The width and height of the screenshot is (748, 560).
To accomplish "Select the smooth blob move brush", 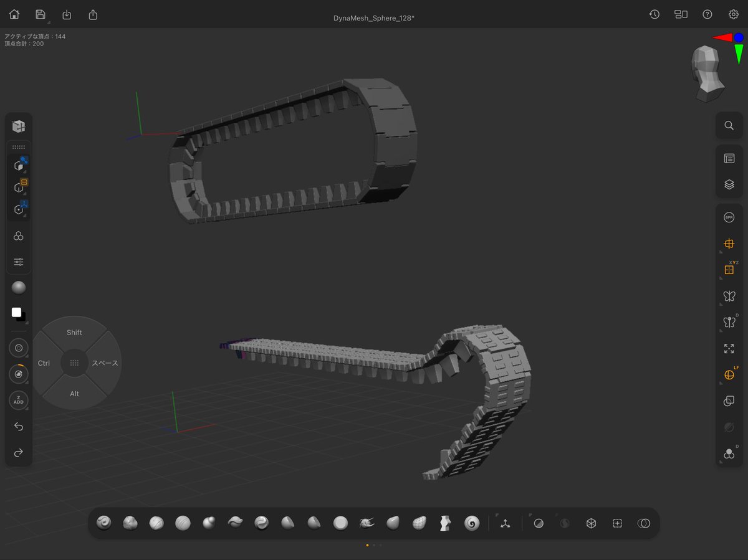I will coord(393,523).
